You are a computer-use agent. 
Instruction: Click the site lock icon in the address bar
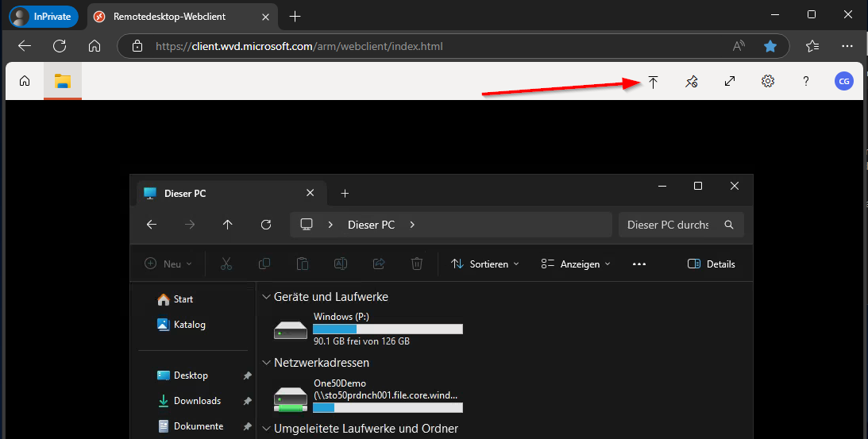(x=137, y=47)
